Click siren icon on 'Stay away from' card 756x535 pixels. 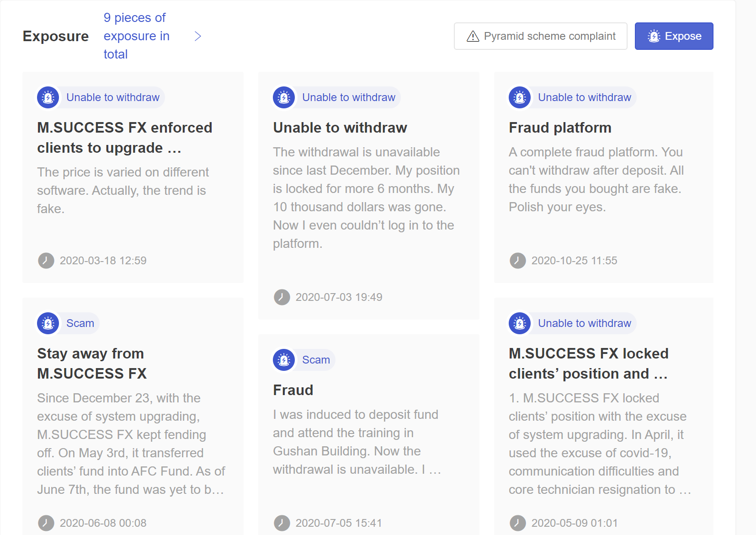(x=48, y=323)
